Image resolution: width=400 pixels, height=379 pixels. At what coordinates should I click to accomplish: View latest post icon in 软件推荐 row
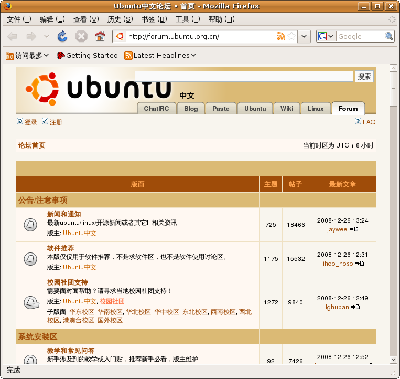pyautogui.click(x=359, y=263)
